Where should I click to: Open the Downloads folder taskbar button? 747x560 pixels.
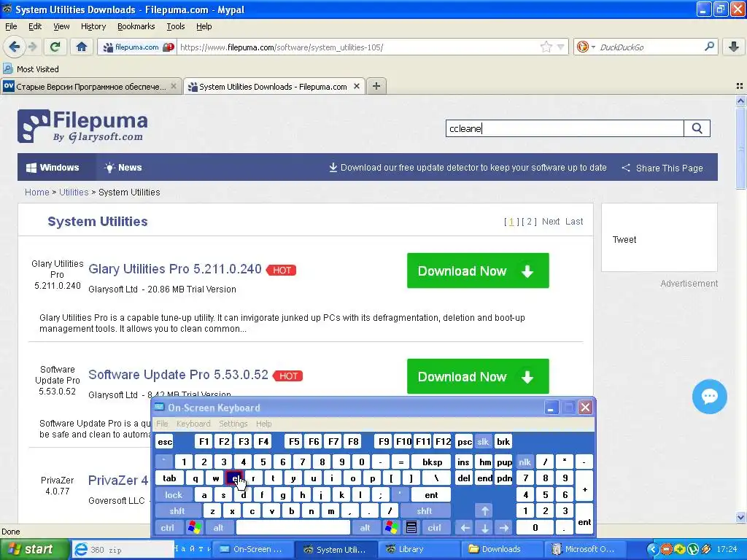pos(503,550)
